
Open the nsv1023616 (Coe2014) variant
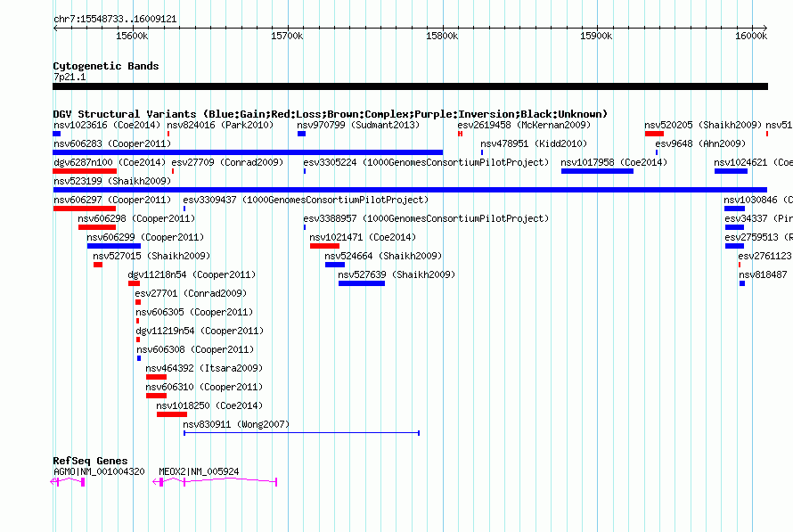point(107,125)
